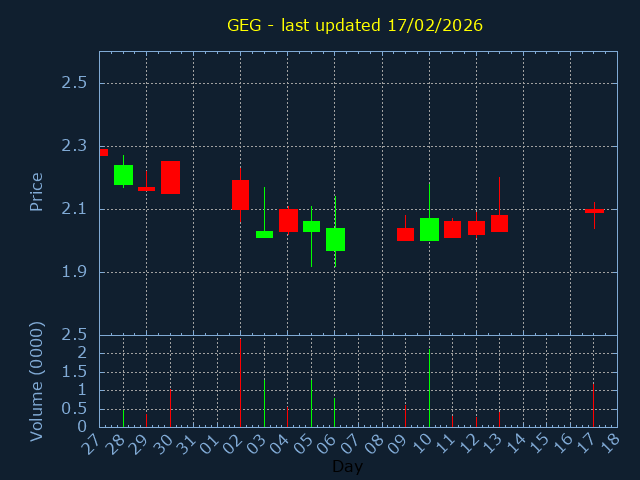
Task: Click the red candlestick for day 02
Action: tap(240, 194)
